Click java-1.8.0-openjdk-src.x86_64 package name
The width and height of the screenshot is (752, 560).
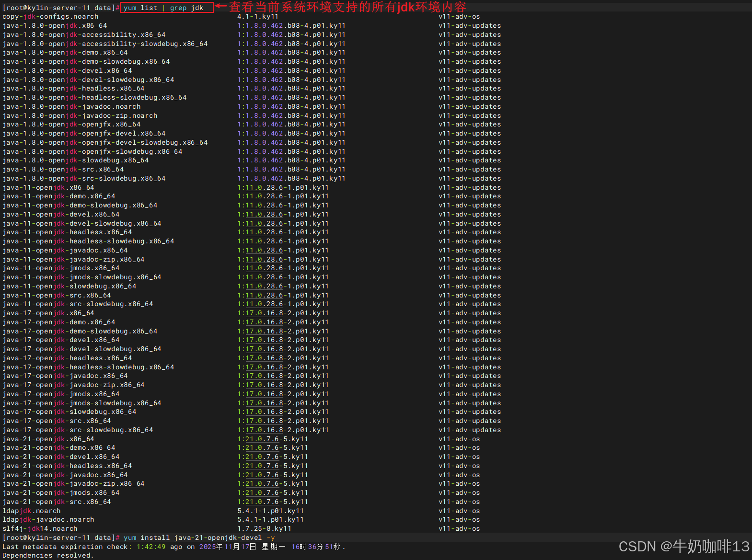(63, 169)
